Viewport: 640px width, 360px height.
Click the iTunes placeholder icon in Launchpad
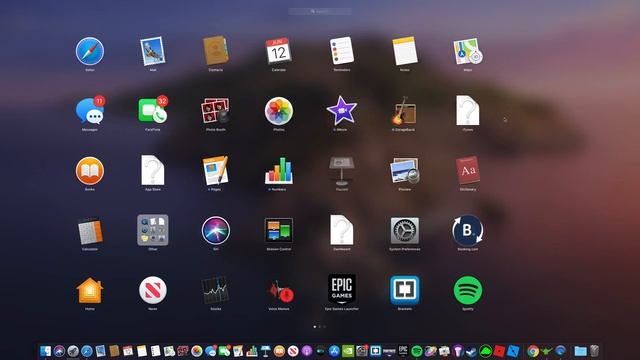coord(468,111)
